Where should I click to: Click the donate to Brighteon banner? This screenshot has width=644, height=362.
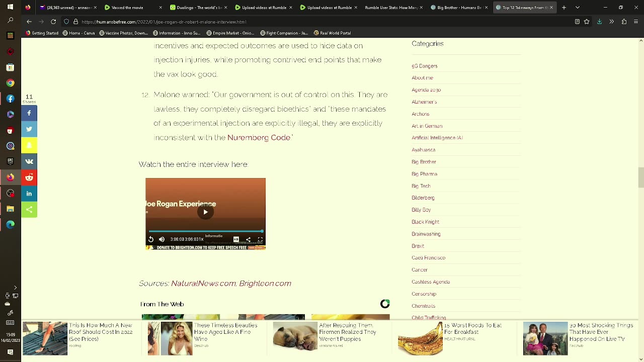(x=205, y=247)
